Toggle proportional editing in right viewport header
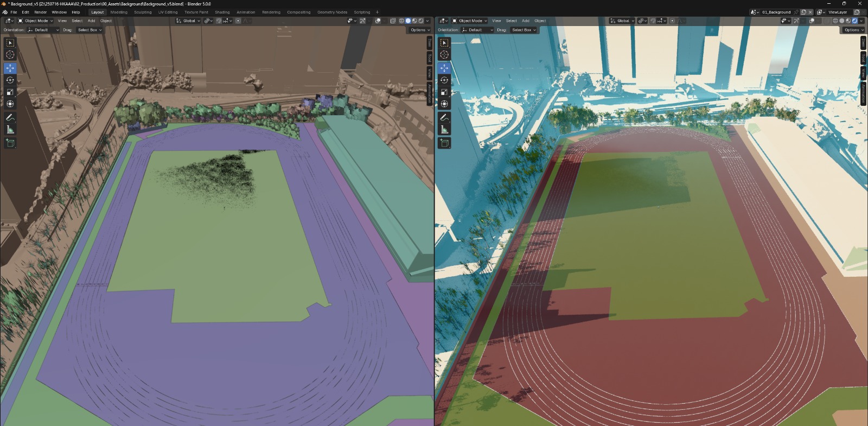The width and height of the screenshot is (868, 426). point(672,21)
